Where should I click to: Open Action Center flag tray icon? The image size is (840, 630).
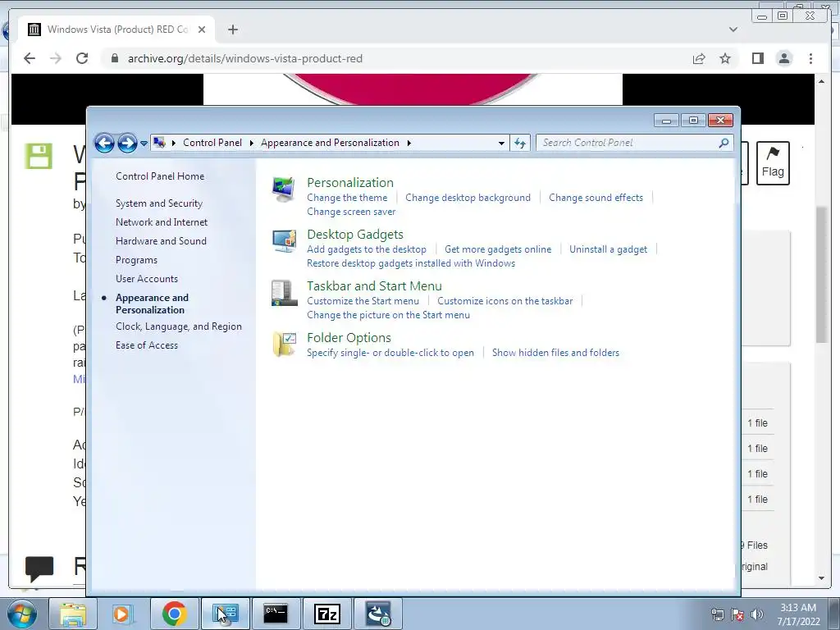click(737, 614)
